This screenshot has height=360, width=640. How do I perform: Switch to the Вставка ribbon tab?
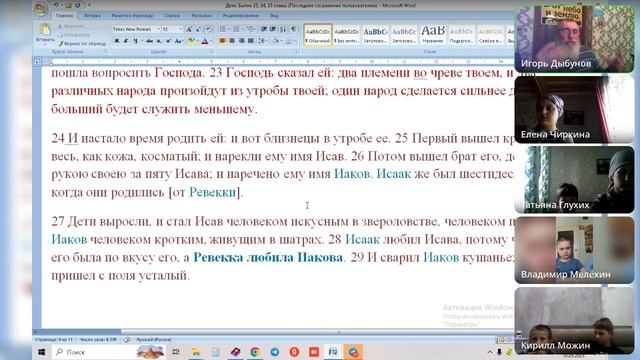click(92, 16)
